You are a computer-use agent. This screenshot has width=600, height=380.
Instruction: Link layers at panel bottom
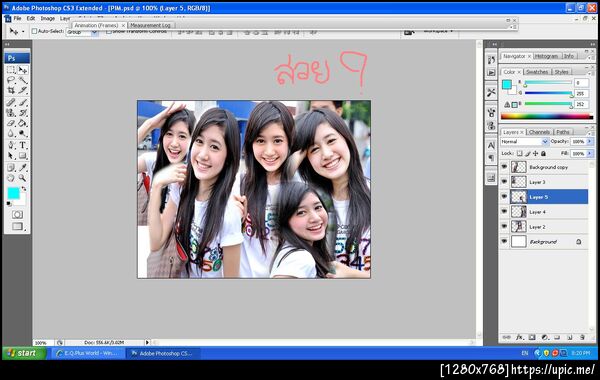[507, 337]
